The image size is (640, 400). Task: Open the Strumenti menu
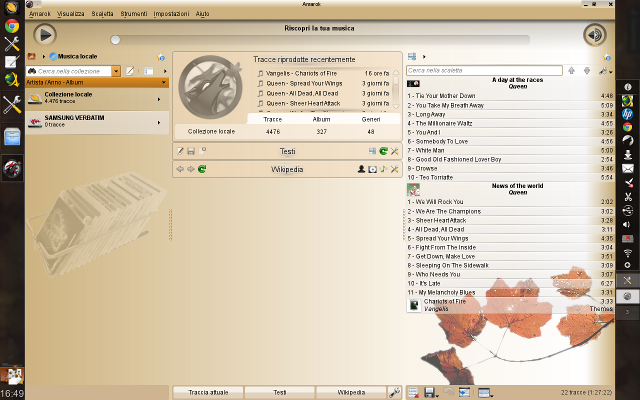point(133,14)
